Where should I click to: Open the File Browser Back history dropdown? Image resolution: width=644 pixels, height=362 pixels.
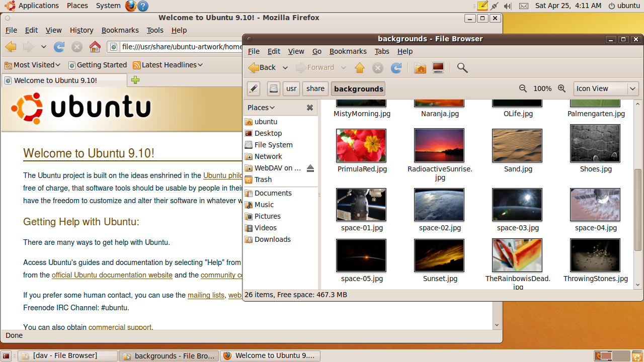point(285,68)
